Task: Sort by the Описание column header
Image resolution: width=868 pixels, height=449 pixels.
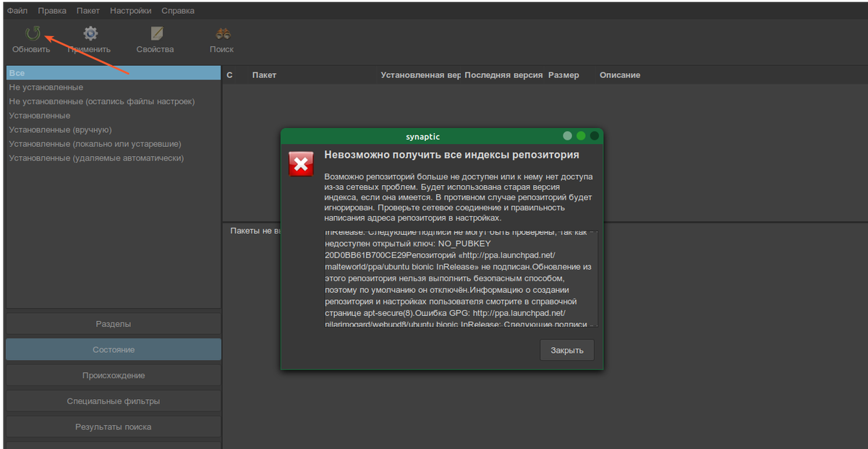Action: pyautogui.click(x=620, y=75)
